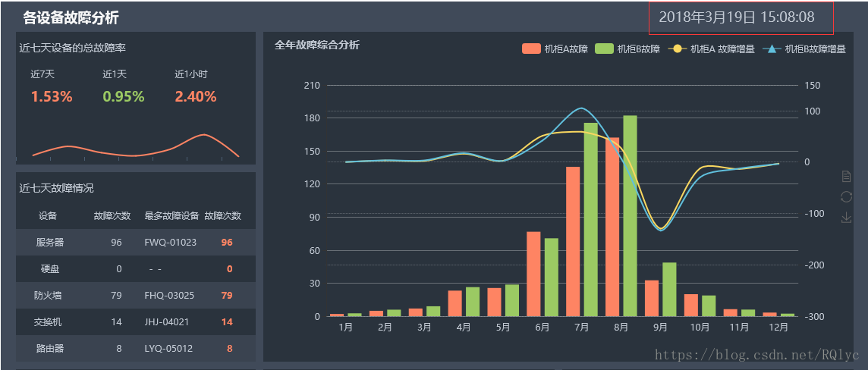Viewport: 868px width, 370px height.
Task: Click the 12月 axis label
Action: pyautogui.click(x=779, y=327)
